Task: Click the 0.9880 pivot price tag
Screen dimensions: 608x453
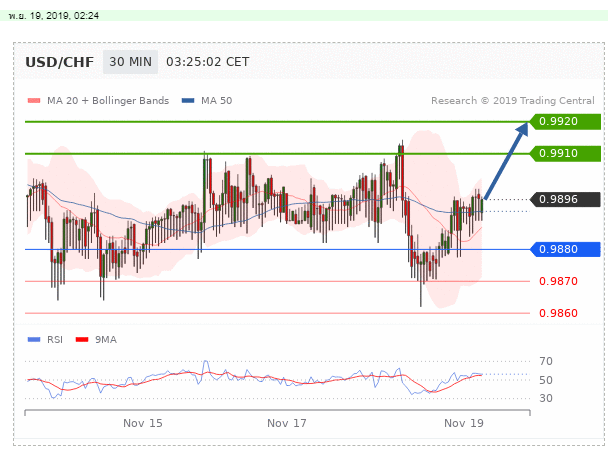Action: click(566, 249)
